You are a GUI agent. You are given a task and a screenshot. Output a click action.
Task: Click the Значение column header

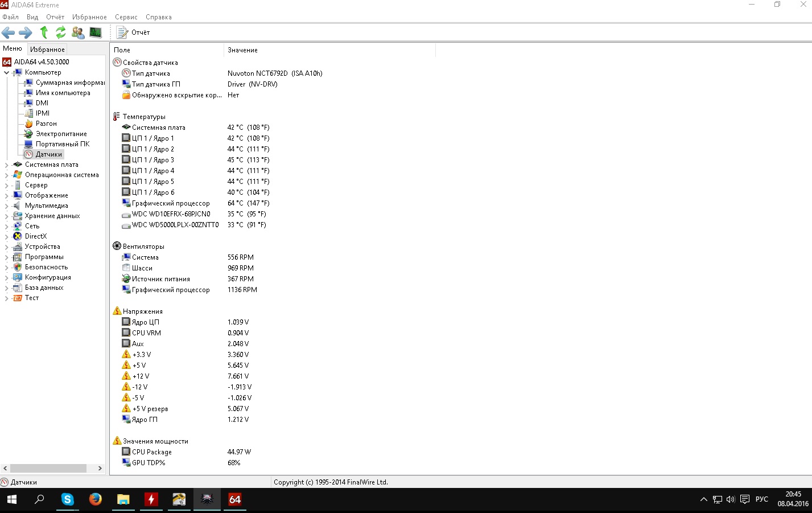pyautogui.click(x=329, y=50)
